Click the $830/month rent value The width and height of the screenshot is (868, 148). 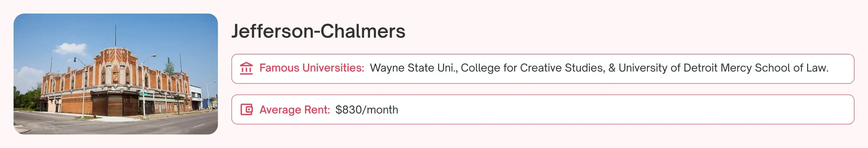(366, 110)
